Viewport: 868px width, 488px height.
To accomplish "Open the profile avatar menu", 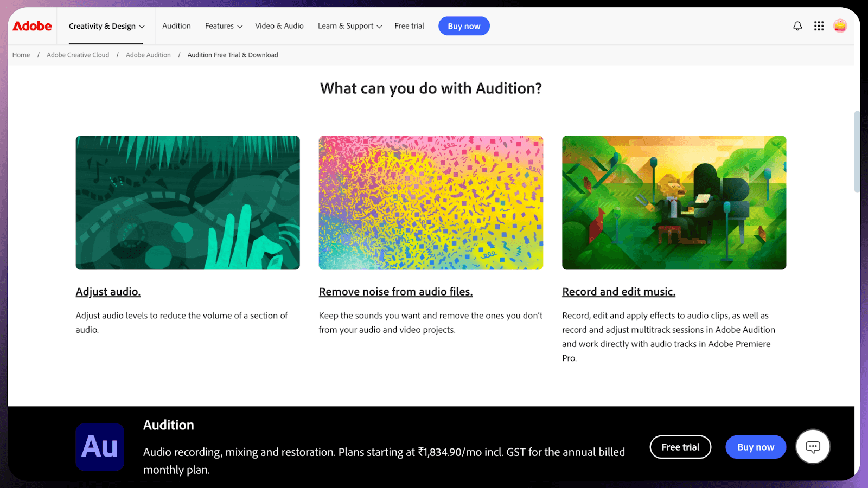I will tap(840, 26).
